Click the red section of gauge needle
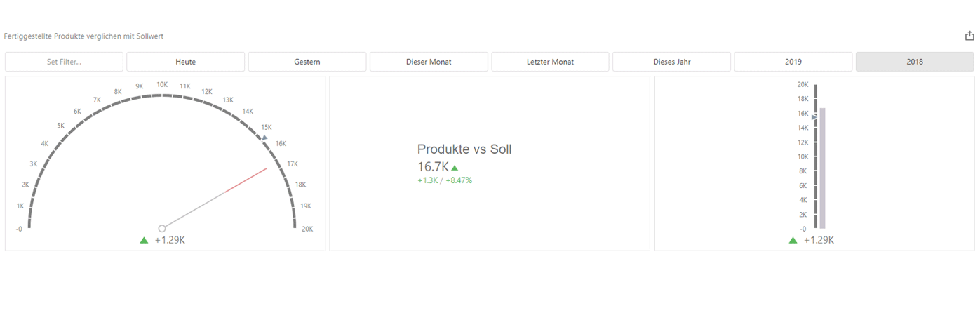 246,180
